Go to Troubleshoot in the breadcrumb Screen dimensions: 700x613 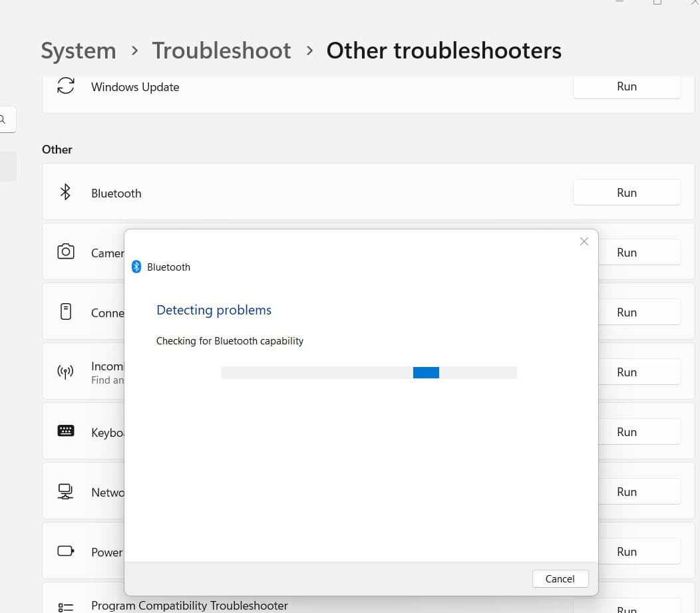[x=222, y=51]
